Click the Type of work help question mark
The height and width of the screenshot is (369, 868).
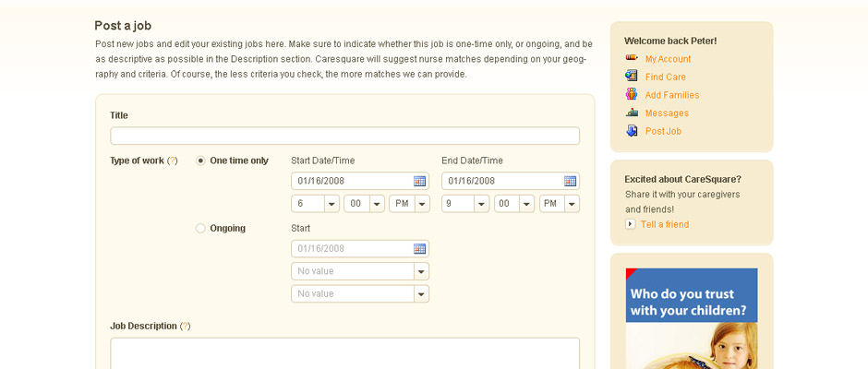point(172,161)
